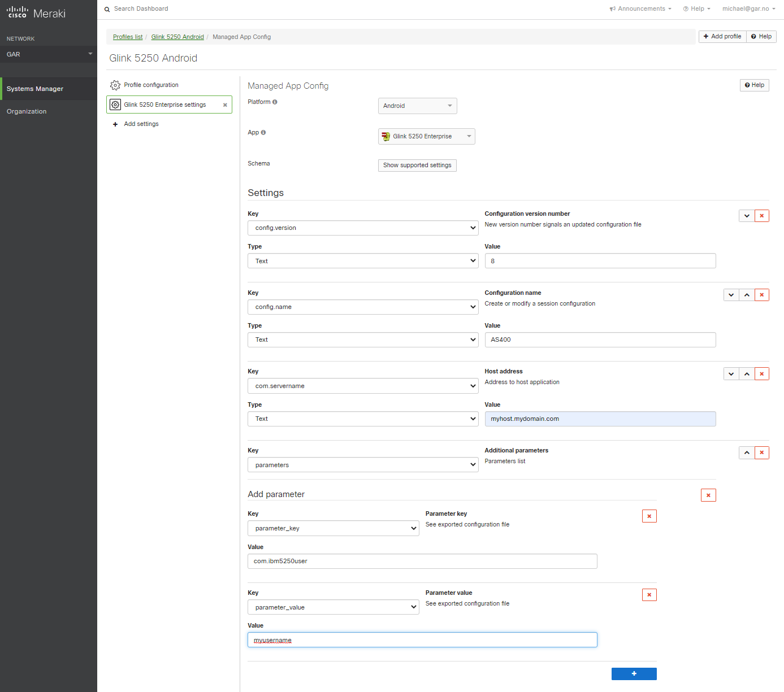Go to the Profiles list breadcrumb link
Image resolution: width=784 pixels, height=692 pixels.
coord(128,37)
